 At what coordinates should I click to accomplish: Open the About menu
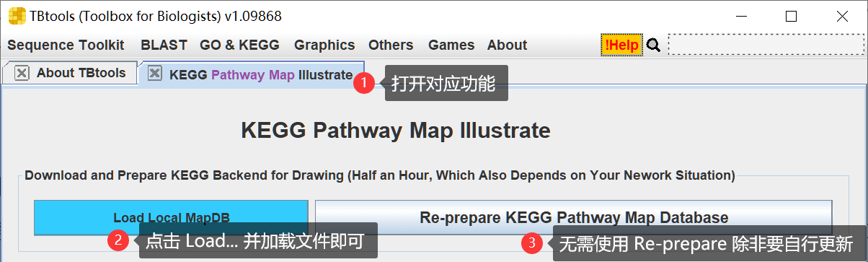pyautogui.click(x=507, y=45)
